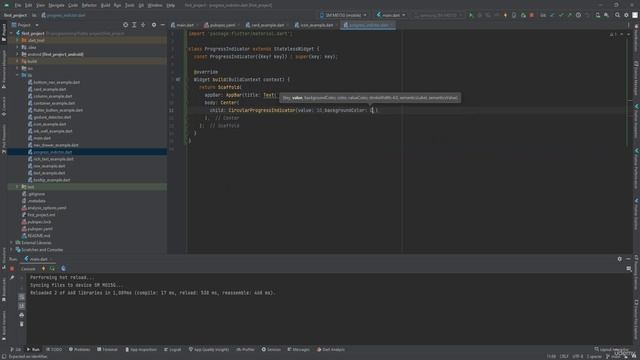Open the Edit menu
This screenshot has width=640, height=360.
[x=29, y=5]
